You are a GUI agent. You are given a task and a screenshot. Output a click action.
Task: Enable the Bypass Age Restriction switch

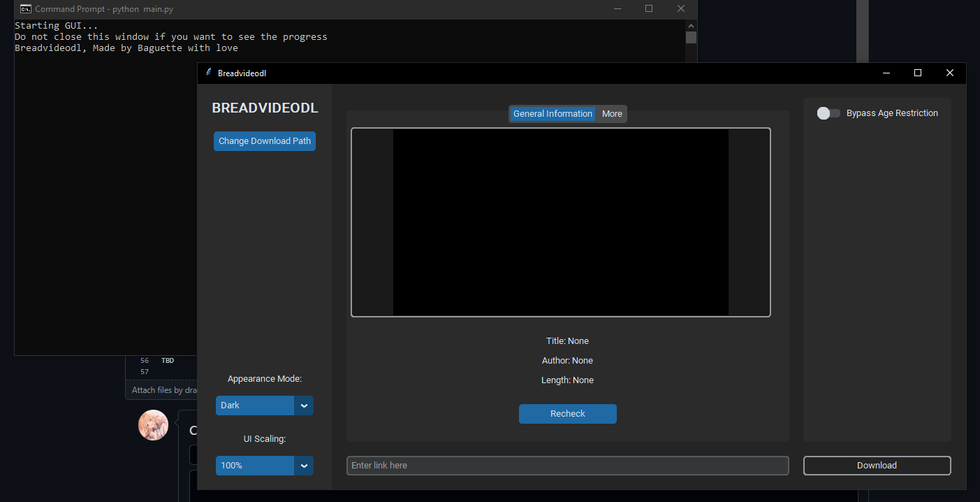[x=828, y=113]
